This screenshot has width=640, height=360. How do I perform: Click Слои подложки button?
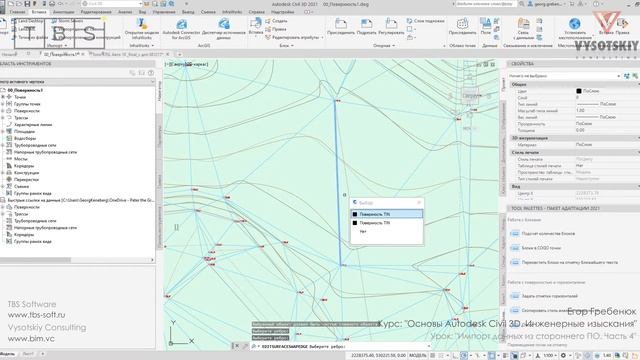coord(425,21)
